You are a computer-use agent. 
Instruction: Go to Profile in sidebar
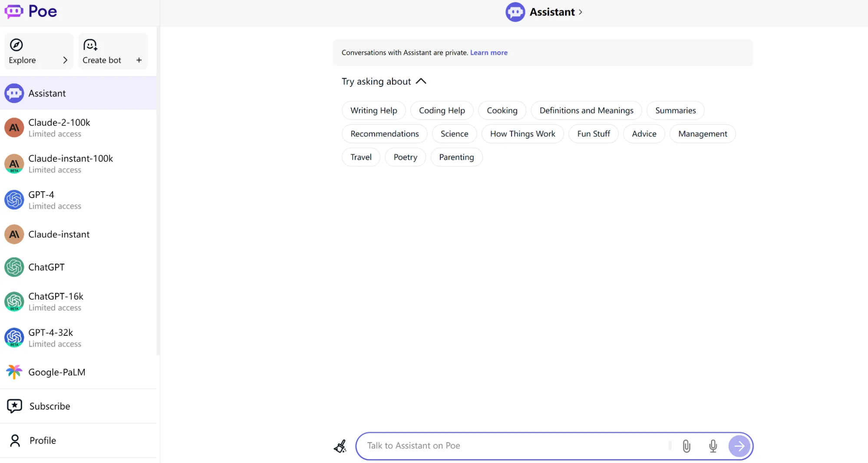tap(43, 440)
